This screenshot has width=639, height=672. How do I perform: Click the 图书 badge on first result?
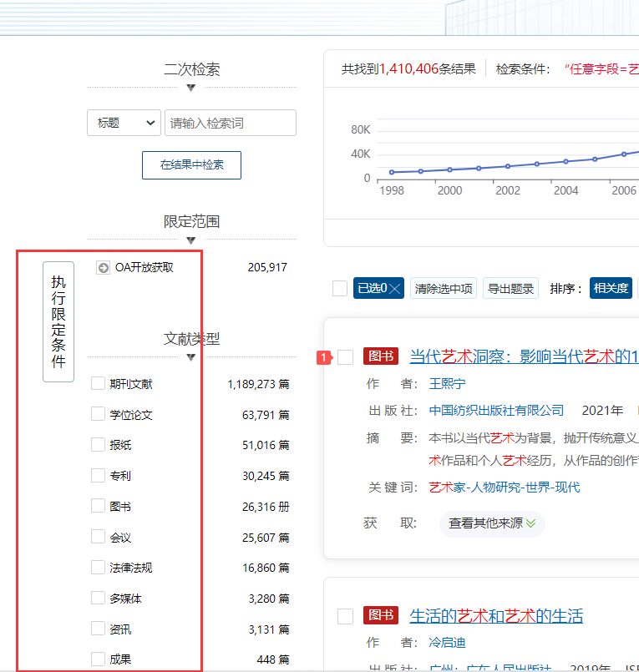(x=381, y=357)
